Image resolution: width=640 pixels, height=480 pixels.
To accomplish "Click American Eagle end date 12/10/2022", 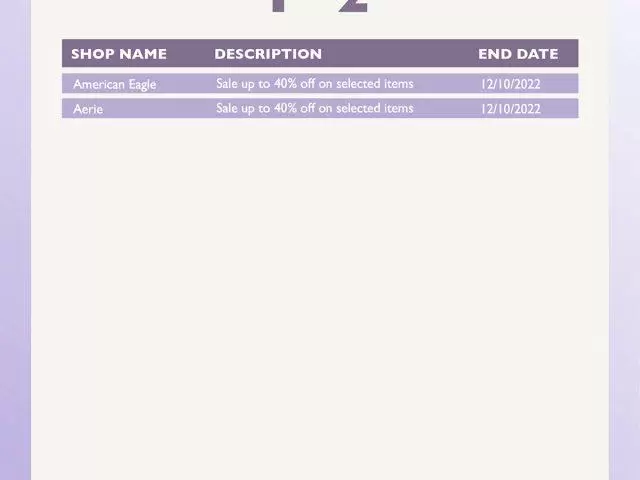I will [510, 84].
